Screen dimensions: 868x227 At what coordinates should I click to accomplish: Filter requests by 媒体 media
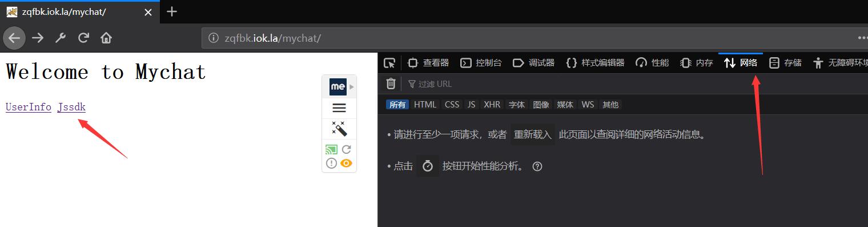click(565, 105)
